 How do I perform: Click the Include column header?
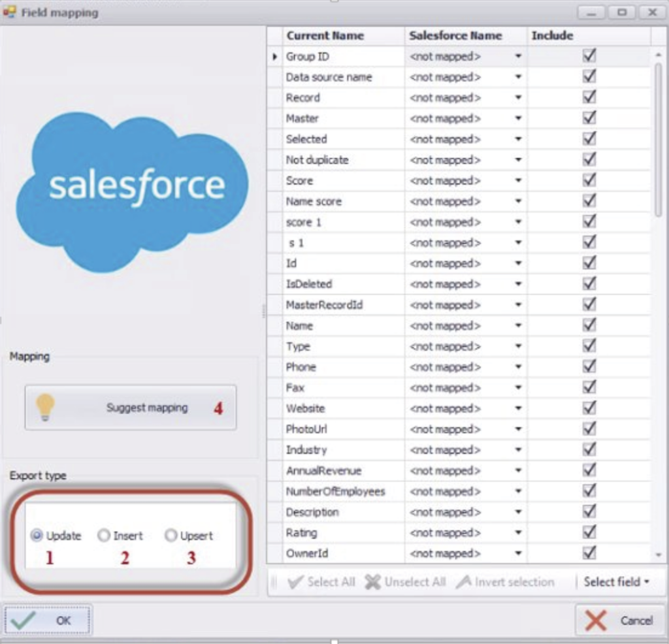(x=589, y=35)
